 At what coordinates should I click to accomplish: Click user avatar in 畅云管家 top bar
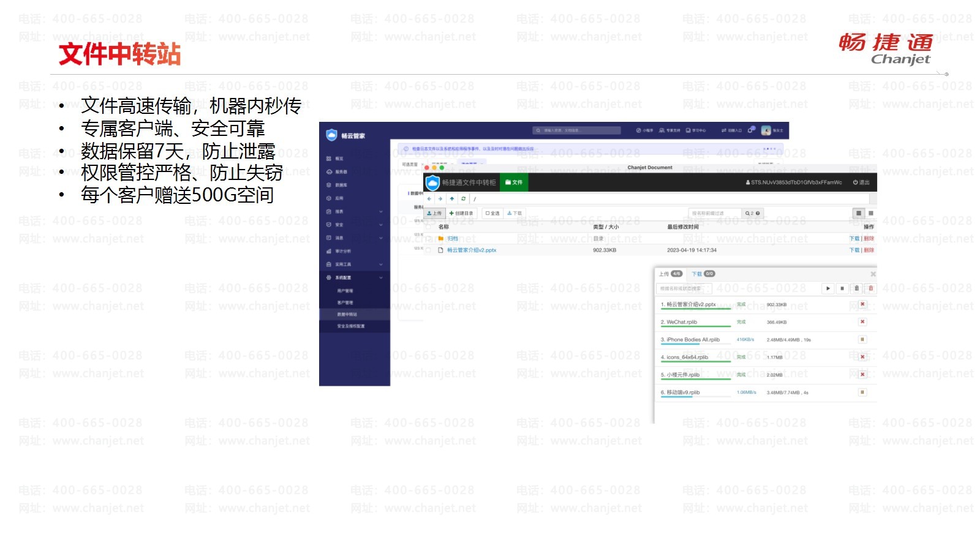coord(766,130)
